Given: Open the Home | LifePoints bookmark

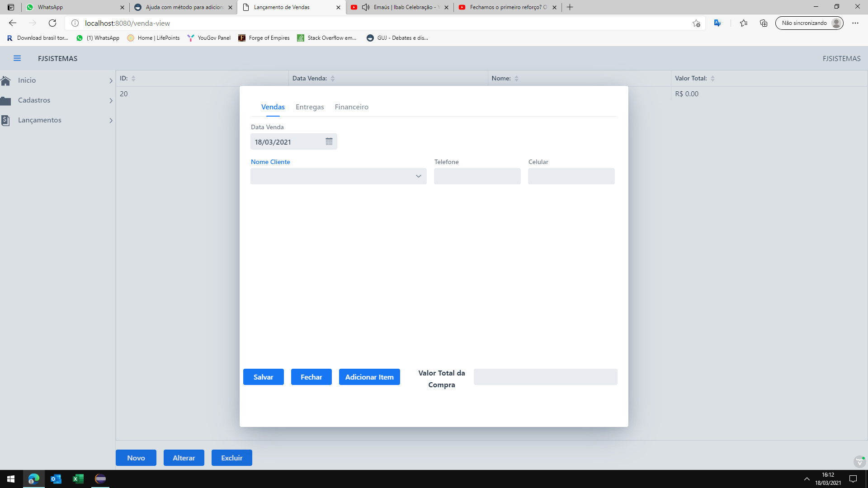Looking at the screenshot, I should click(x=153, y=38).
